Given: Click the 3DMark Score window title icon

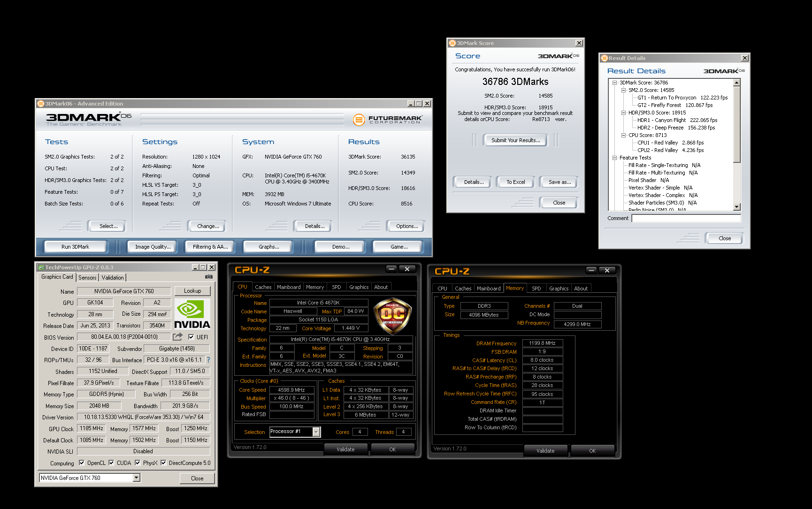Looking at the screenshot, I should pyautogui.click(x=452, y=43).
